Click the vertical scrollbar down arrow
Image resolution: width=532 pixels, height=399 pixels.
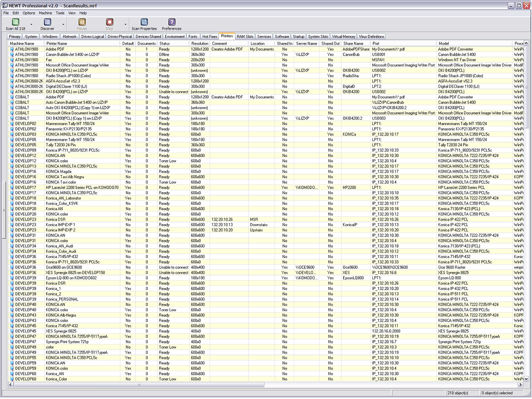(x=526, y=379)
